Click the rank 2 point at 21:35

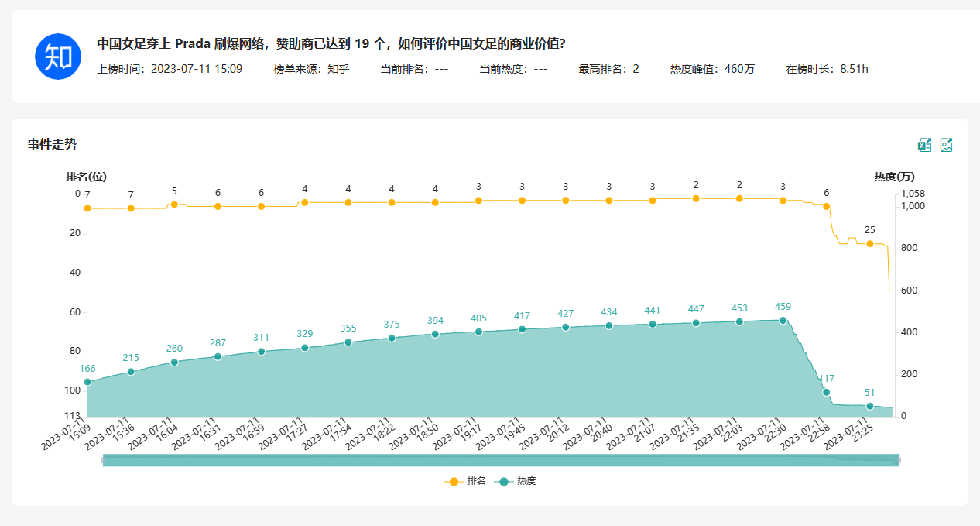click(x=696, y=198)
